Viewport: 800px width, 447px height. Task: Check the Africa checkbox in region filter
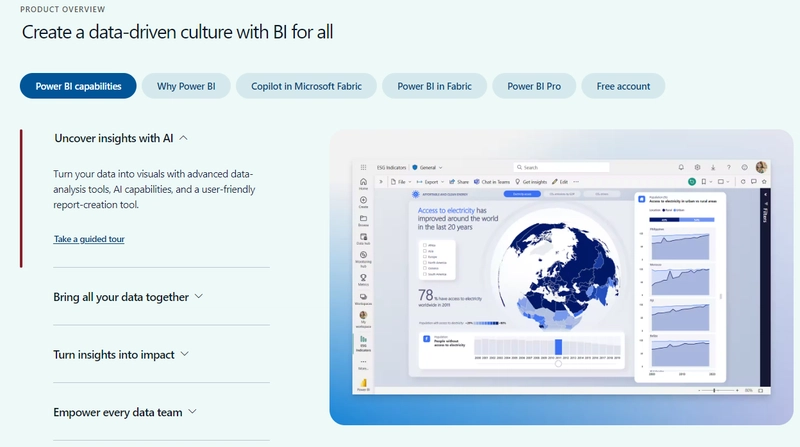click(x=424, y=242)
